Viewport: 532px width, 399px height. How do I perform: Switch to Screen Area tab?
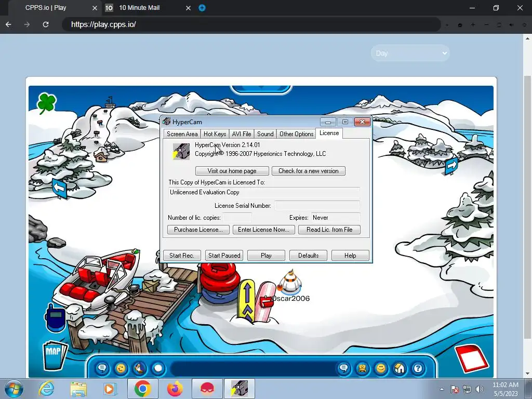(182, 134)
